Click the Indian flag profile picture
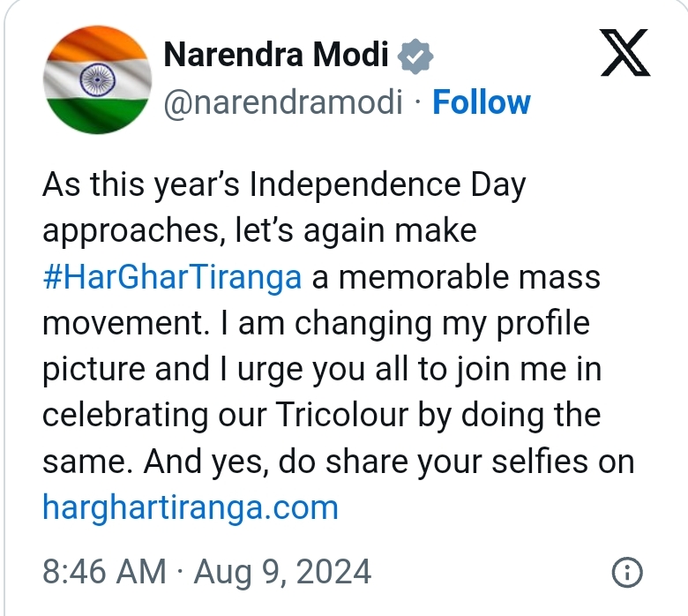This screenshot has height=616, width=688. (x=97, y=79)
